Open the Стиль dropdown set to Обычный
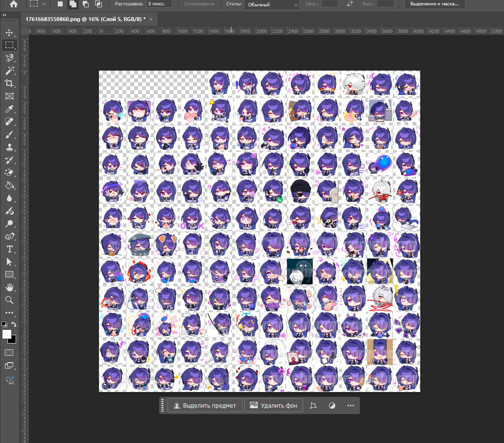 click(272, 5)
